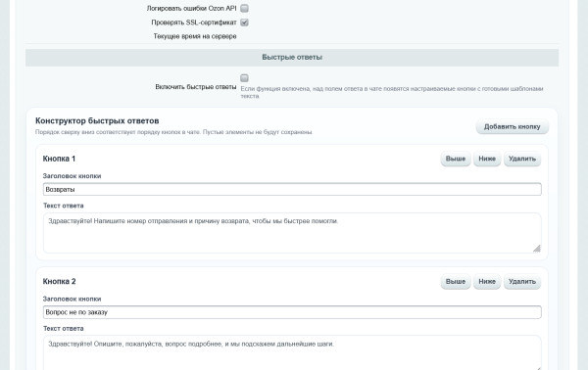Screen dimensions: 588x370
Task: Click the "Добавить кнопку" button
Action: click(512, 126)
